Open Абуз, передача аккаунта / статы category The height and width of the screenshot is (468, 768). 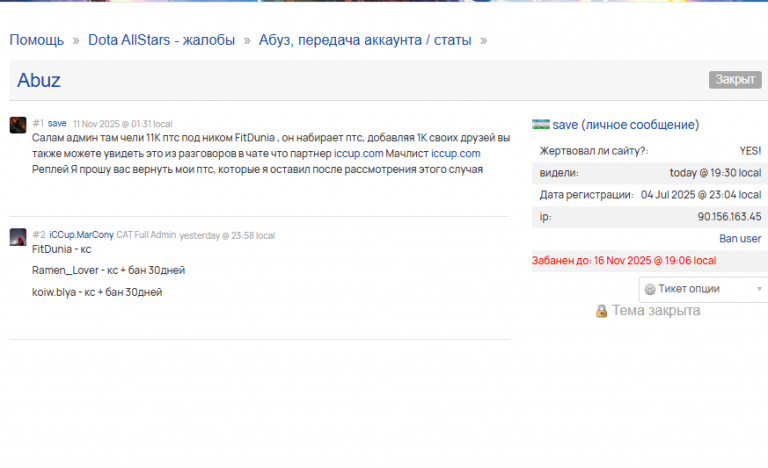click(365, 40)
